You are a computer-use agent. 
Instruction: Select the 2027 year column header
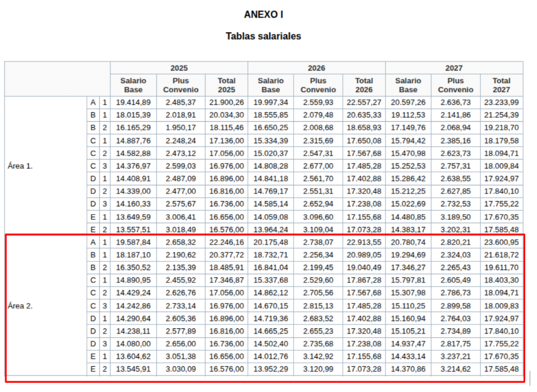pyautogui.click(x=454, y=68)
